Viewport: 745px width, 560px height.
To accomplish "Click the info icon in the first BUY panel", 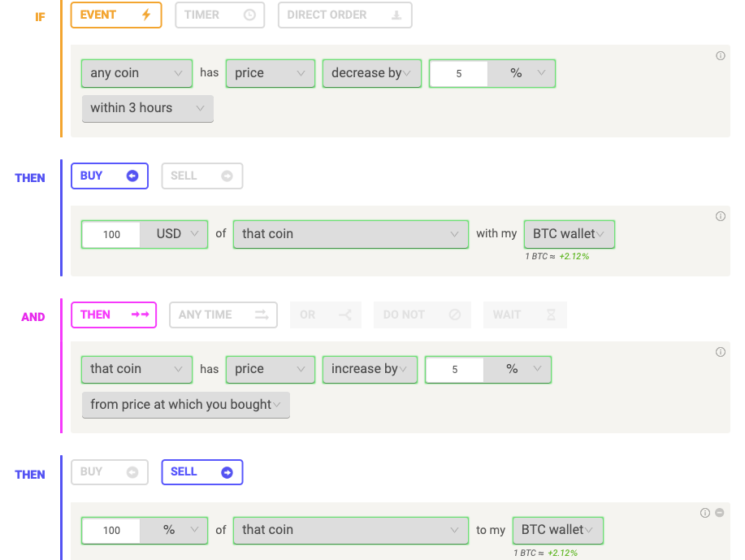I will tap(721, 216).
